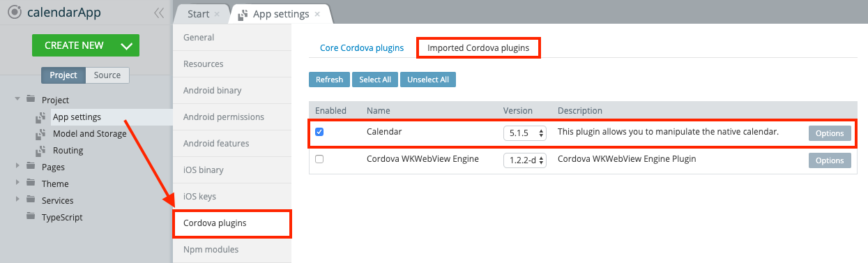Open the WKWebView Engine version dropdown
The height and width of the screenshot is (263, 868).
point(525,160)
